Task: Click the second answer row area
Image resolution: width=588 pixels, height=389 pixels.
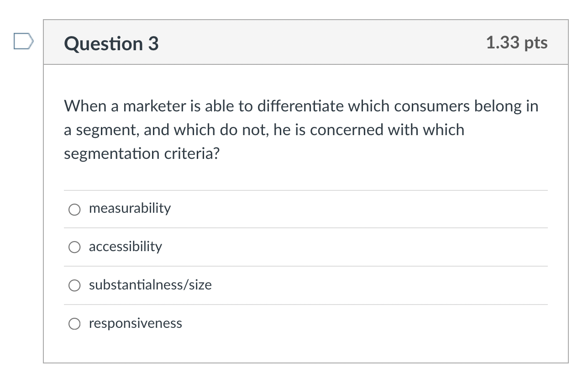Action: coord(306,247)
